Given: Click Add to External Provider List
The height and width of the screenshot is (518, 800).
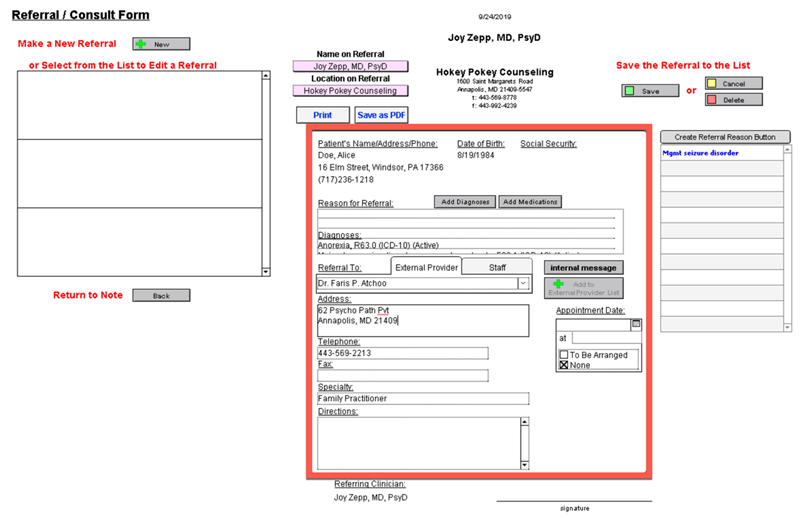Looking at the screenshot, I should click(x=583, y=287).
